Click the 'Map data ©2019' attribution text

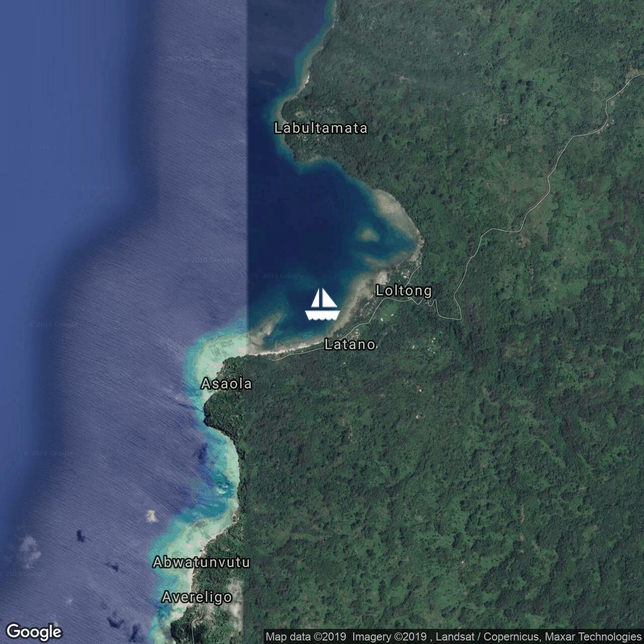306,636
